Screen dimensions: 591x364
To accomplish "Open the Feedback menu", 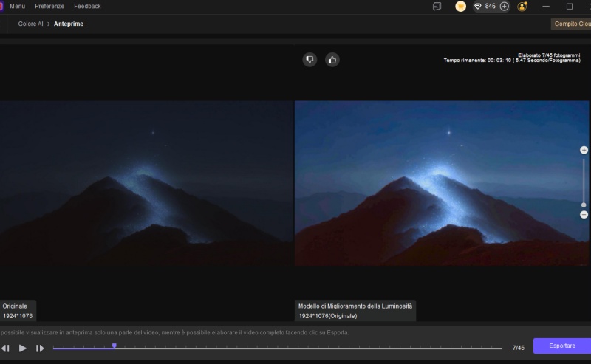I will tap(87, 7).
